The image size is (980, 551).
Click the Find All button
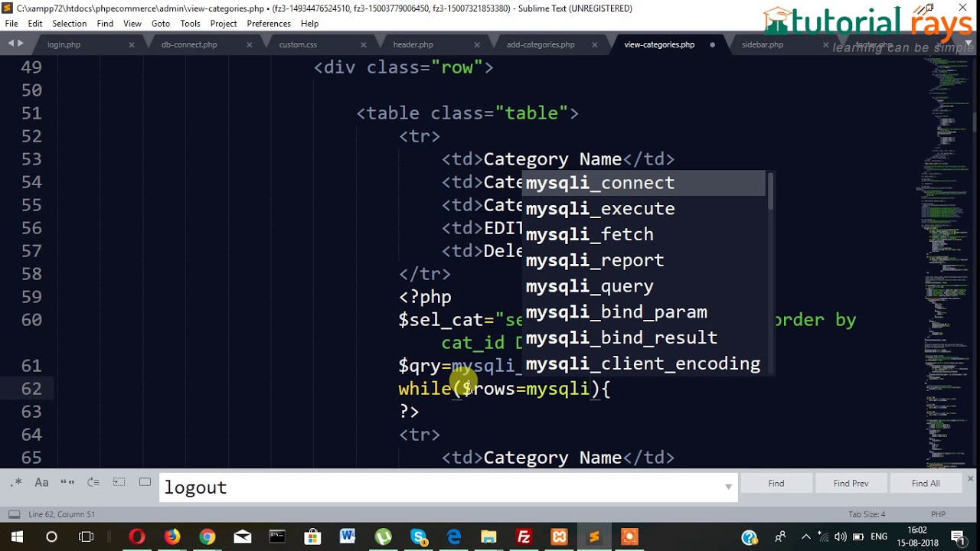coord(926,484)
